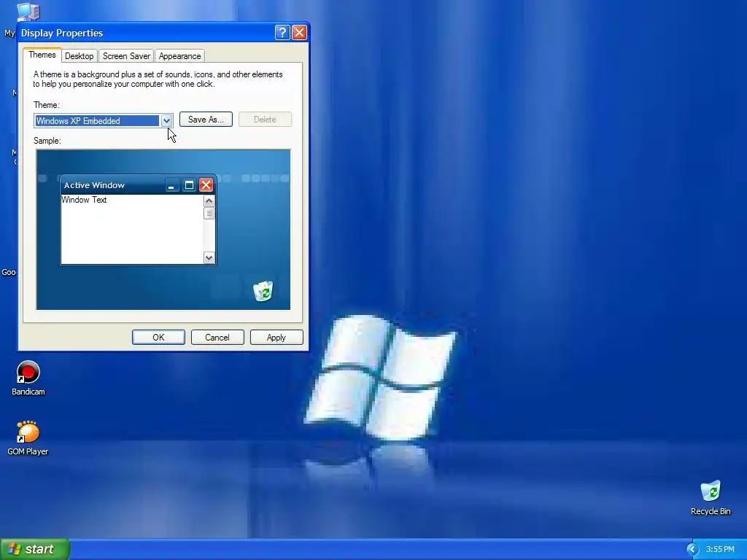Click the Apply button
This screenshot has width=747, height=560.
[x=276, y=337]
